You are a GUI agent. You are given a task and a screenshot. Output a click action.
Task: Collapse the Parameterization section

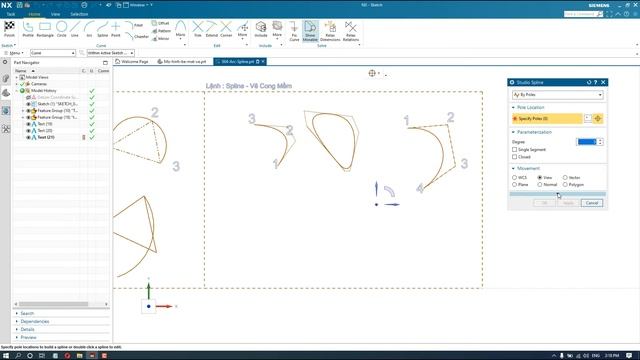(513, 132)
